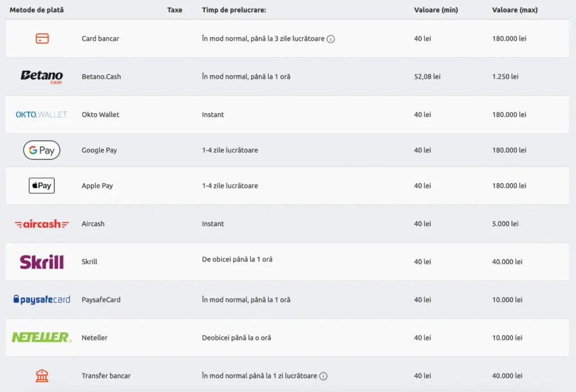Click the PaysafeCard method name
576x392 pixels.
click(101, 300)
